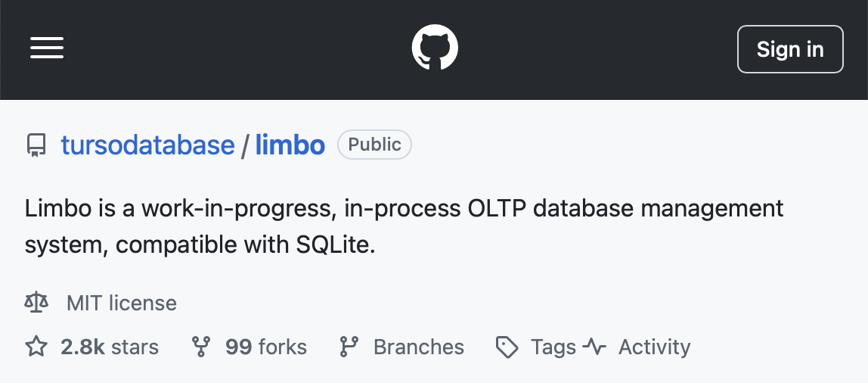Click the pulse icon beside Activity
Viewport: 868px width, 383px height.
pos(594,347)
